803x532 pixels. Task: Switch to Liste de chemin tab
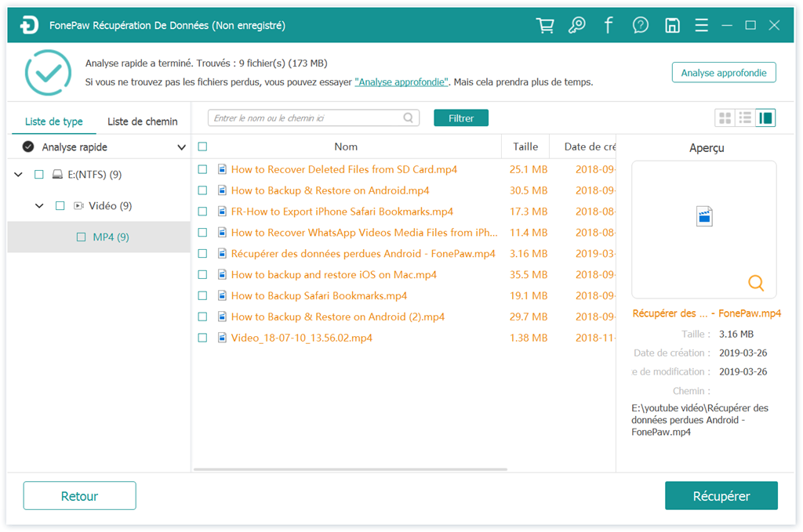pos(143,121)
